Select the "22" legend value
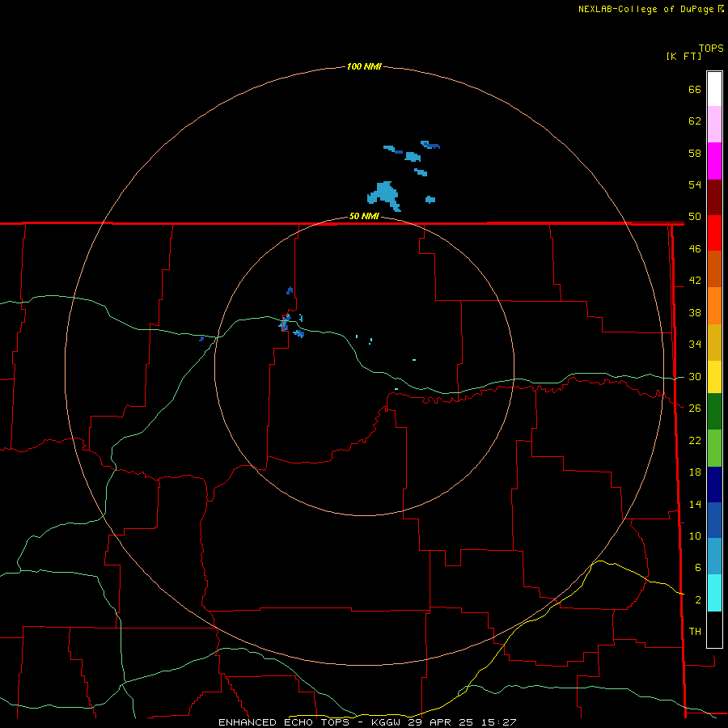This screenshot has width=728, height=728. click(x=695, y=441)
